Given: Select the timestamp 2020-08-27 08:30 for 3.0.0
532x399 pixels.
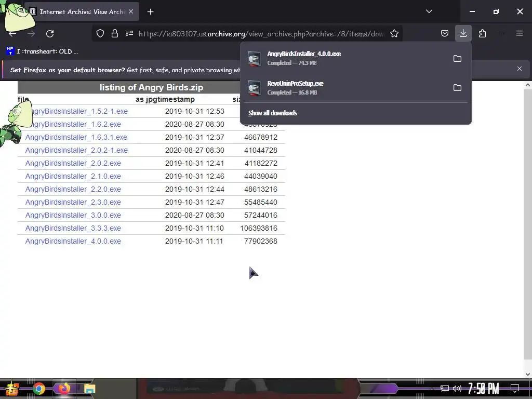Looking at the screenshot, I should point(194,215).
